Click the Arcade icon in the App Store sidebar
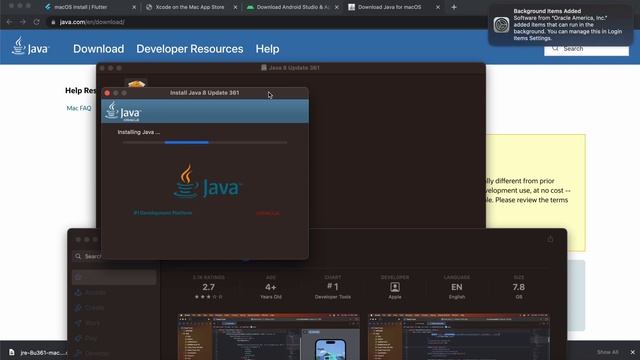The width and height of the screenshot is (640, 360). pos(78,293)
